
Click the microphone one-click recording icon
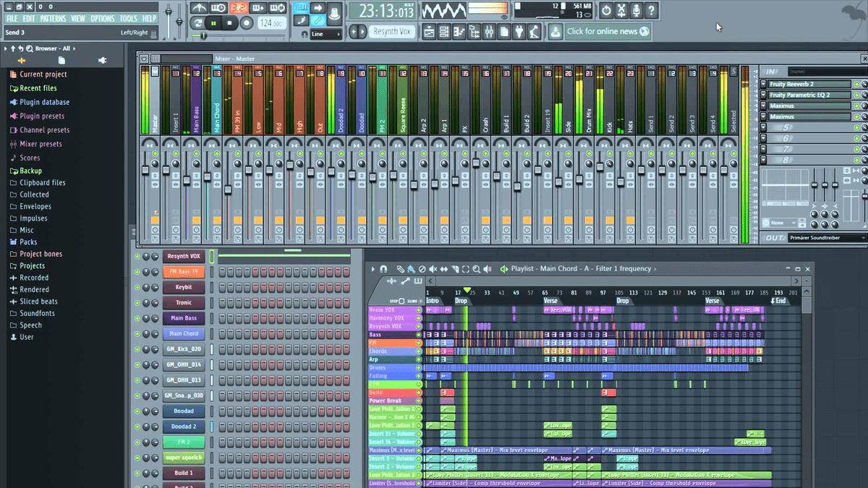click(x=636, y=11)
